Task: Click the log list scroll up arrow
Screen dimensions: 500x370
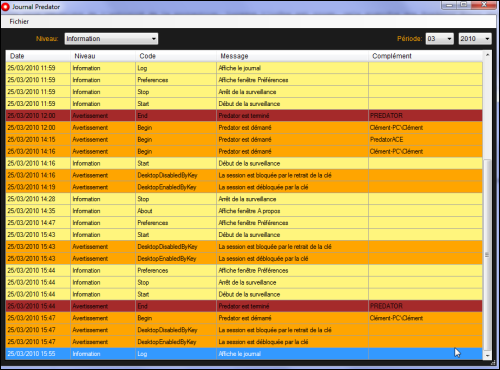Action: click(487, 55)
